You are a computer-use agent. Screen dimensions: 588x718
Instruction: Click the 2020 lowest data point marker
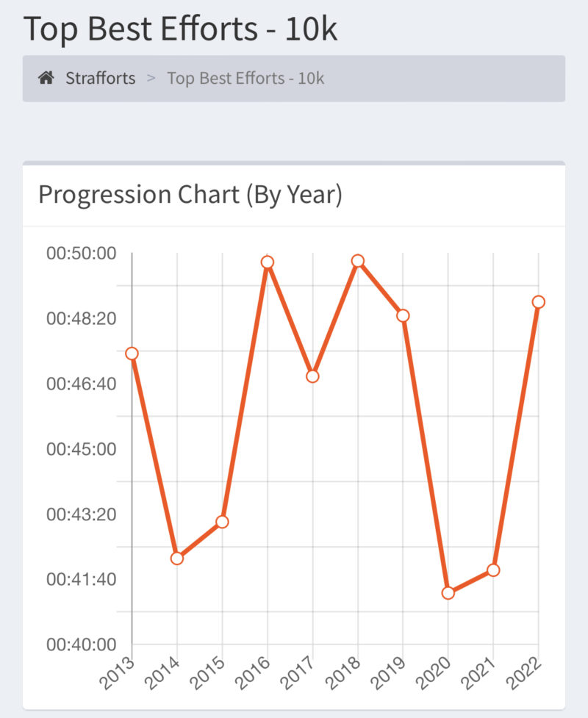tap(447, 592)
